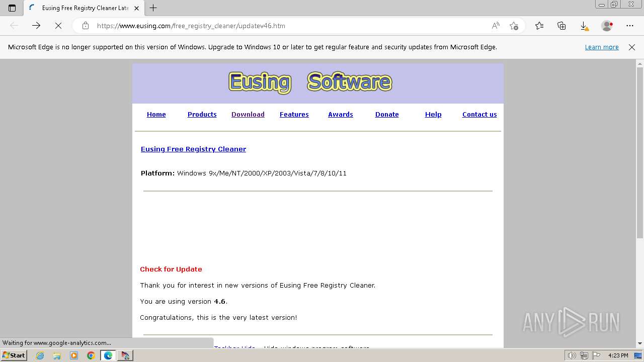Open the Features page link
644x362 pixels.
click(294, 114)
